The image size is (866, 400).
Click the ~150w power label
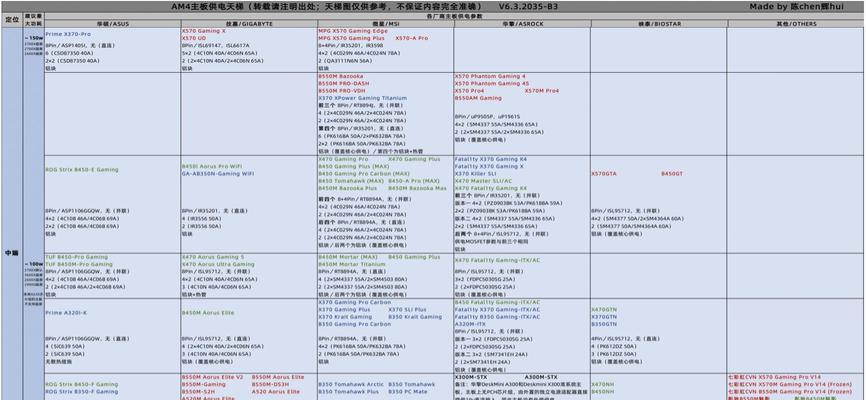click(33, 38)
